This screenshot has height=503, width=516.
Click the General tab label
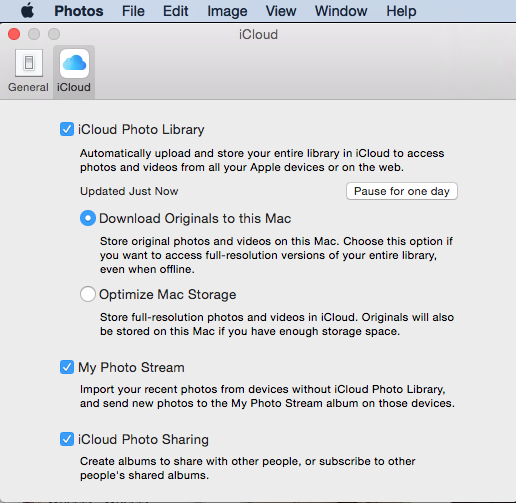pos(28,87)
